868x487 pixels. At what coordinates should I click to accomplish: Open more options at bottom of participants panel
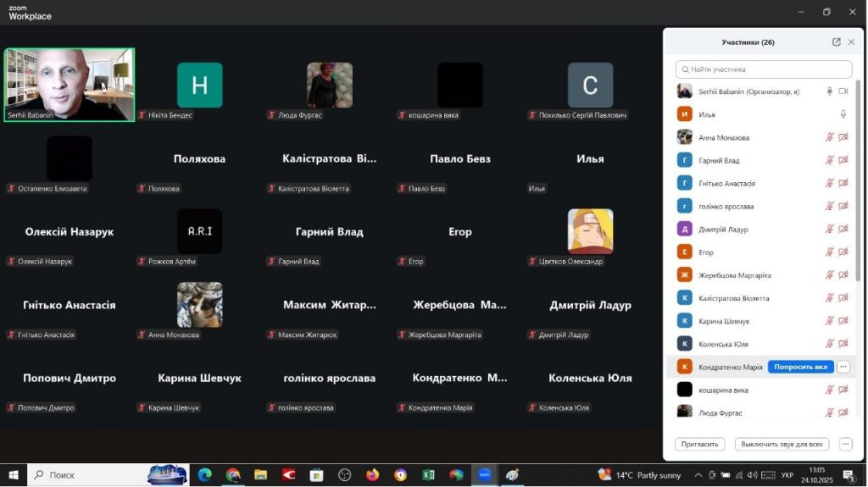(x=845, y=444)
